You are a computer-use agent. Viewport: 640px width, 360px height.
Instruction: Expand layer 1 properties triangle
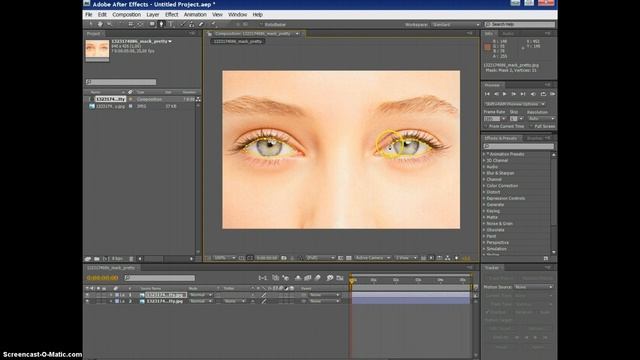point(111,295)
